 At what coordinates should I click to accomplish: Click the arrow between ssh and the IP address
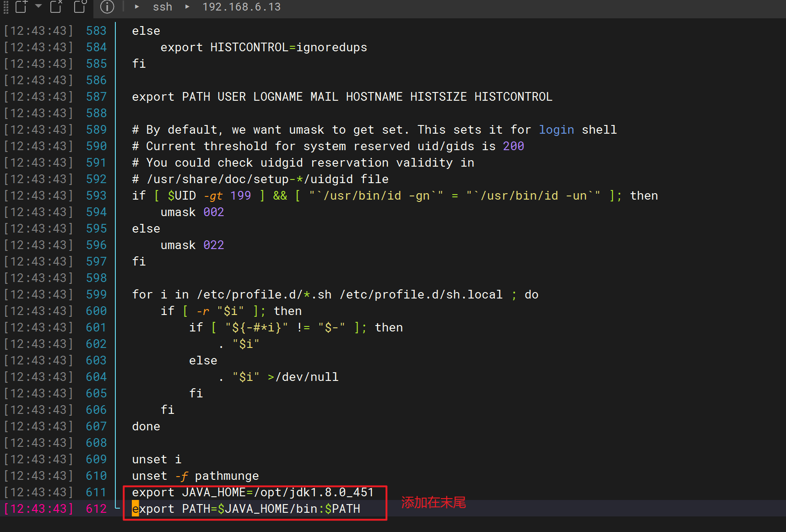tap(188, 7)
